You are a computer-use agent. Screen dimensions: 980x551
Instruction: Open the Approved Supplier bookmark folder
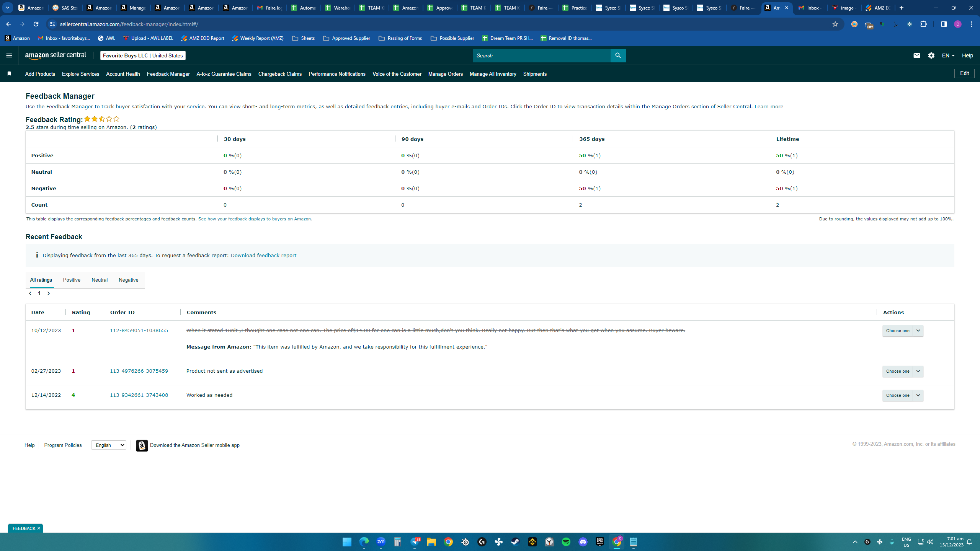click(x=347, y=38)
